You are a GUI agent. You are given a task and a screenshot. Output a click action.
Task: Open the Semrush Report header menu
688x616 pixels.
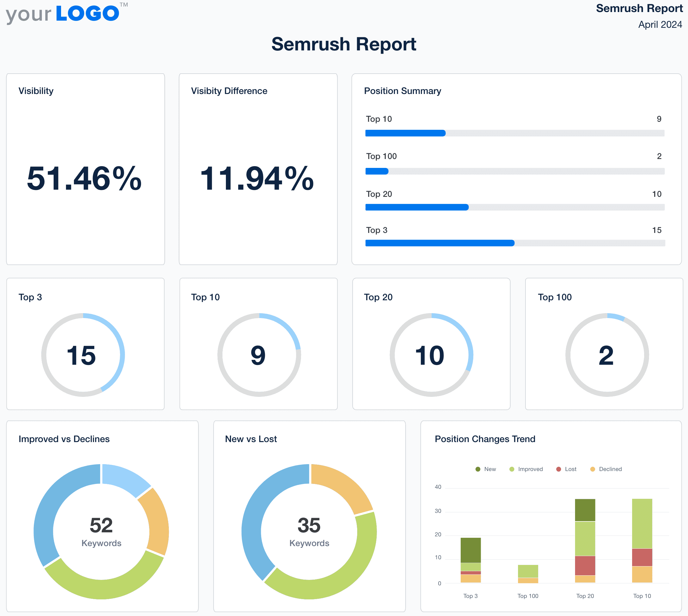tap(640, 8)
